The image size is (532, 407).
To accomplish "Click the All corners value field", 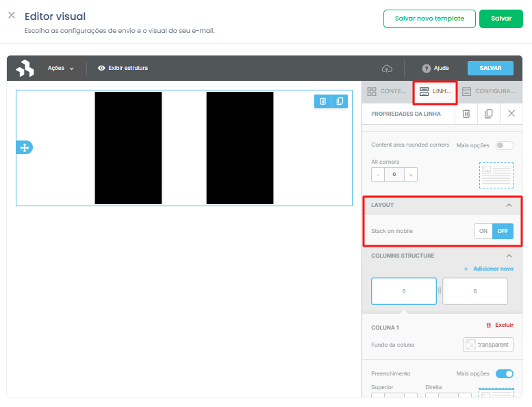I will click(x=394, y=175).
